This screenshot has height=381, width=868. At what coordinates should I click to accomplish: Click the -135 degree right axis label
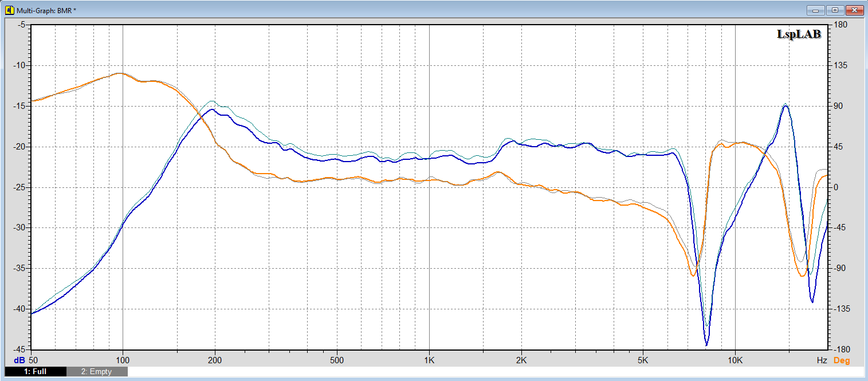point(841,309)
